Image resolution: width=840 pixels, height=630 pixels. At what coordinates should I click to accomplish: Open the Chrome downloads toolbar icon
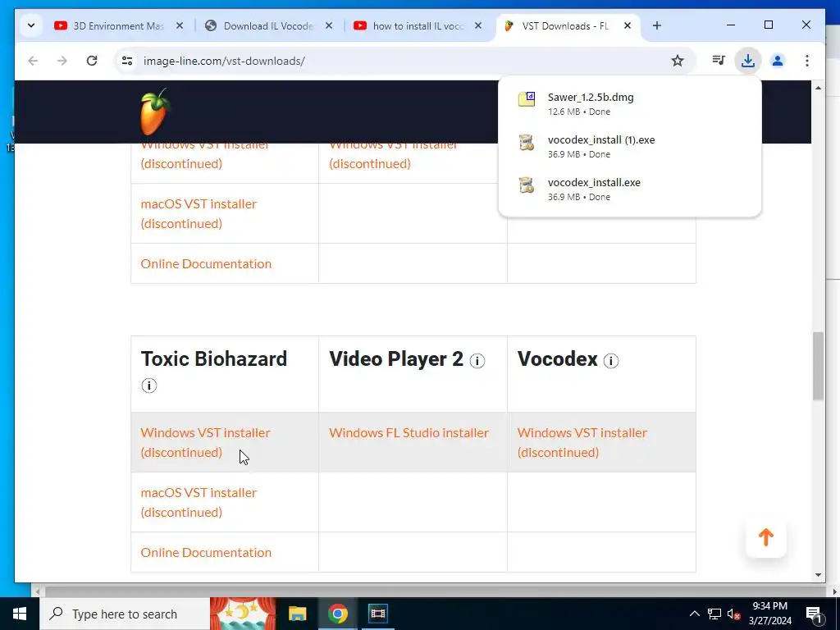[748, 61]
